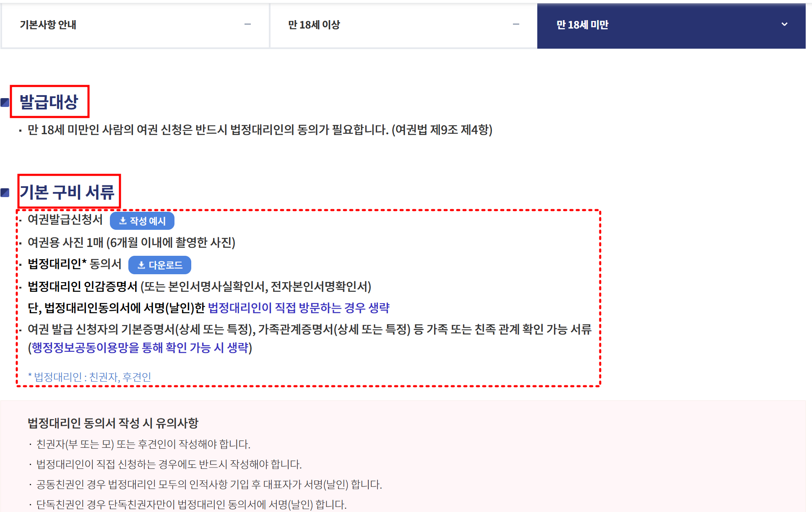Click the minus icon on 기본사항 안내 tab

247,25
